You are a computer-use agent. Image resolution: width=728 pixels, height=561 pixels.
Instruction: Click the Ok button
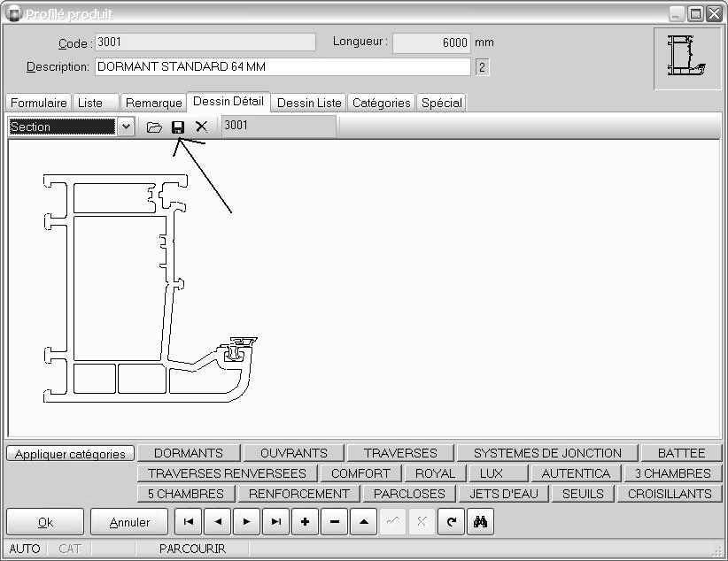click(x=45, y=522)
